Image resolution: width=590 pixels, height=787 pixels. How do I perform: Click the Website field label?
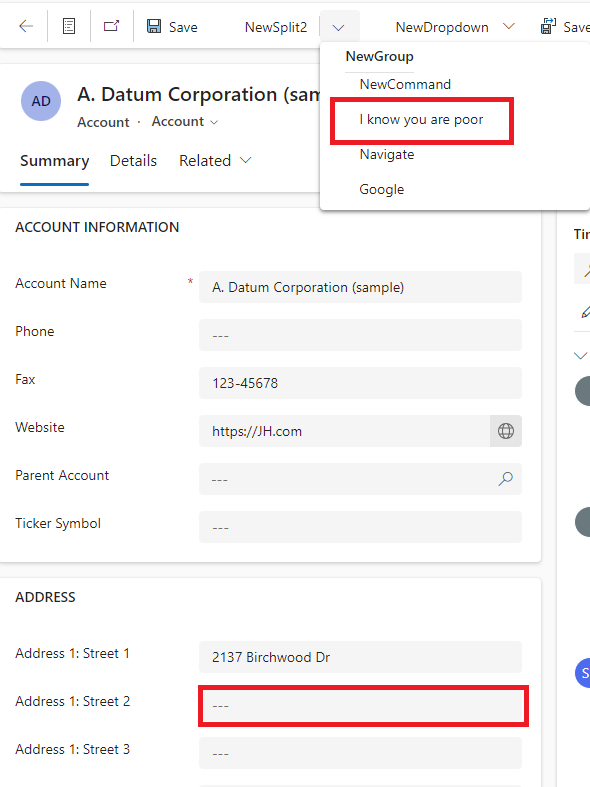click(40, 428)
